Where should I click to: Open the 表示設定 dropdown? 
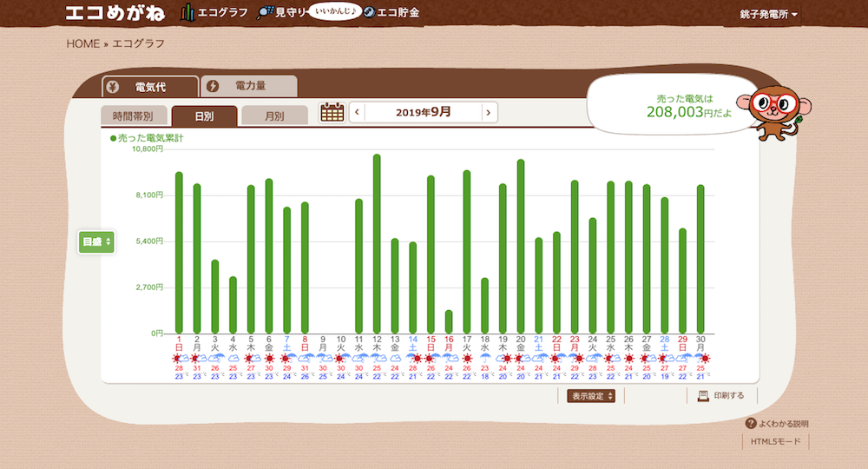(590, 396)
